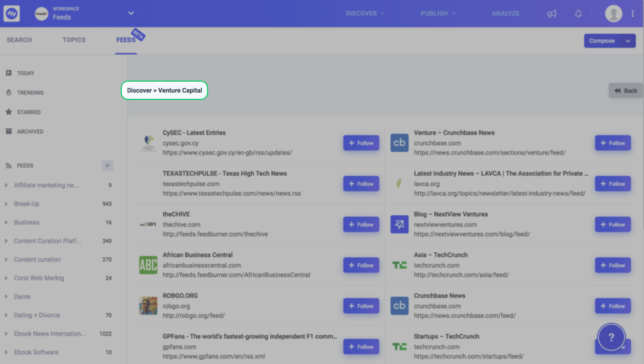Select the TOPICS tab
This screenshot has width=644, height=364.
pyautogui.click(x=74, y=40)
